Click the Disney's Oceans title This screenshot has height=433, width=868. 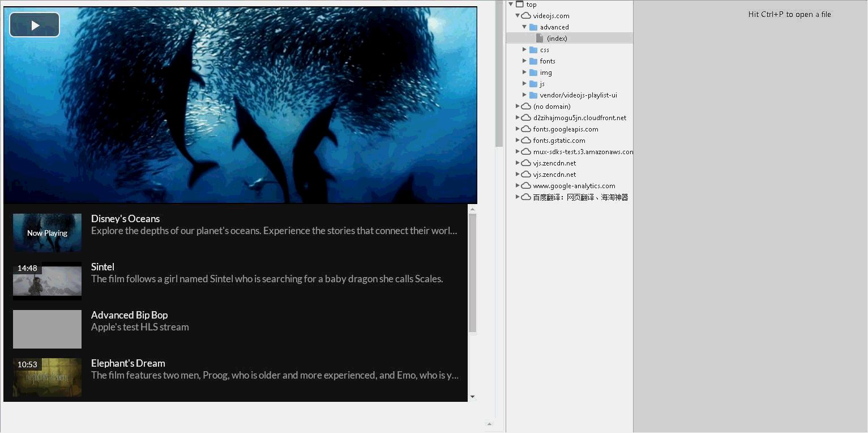125,219
